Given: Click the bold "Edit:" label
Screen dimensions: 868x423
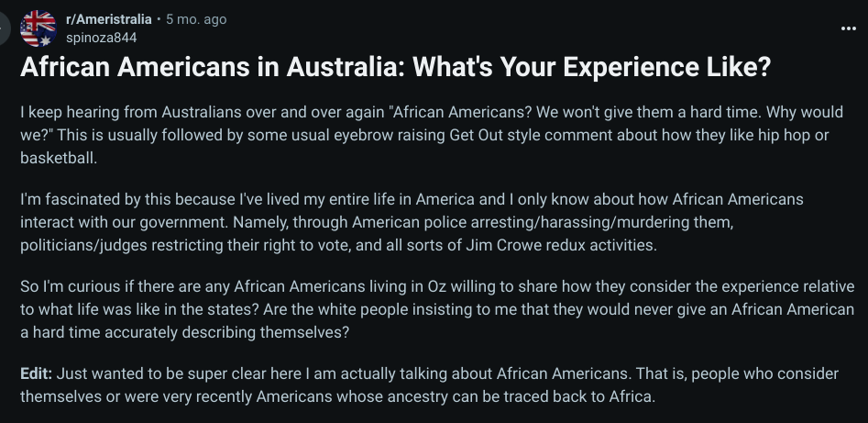Looking at the screenshot, I should point(36,373).
